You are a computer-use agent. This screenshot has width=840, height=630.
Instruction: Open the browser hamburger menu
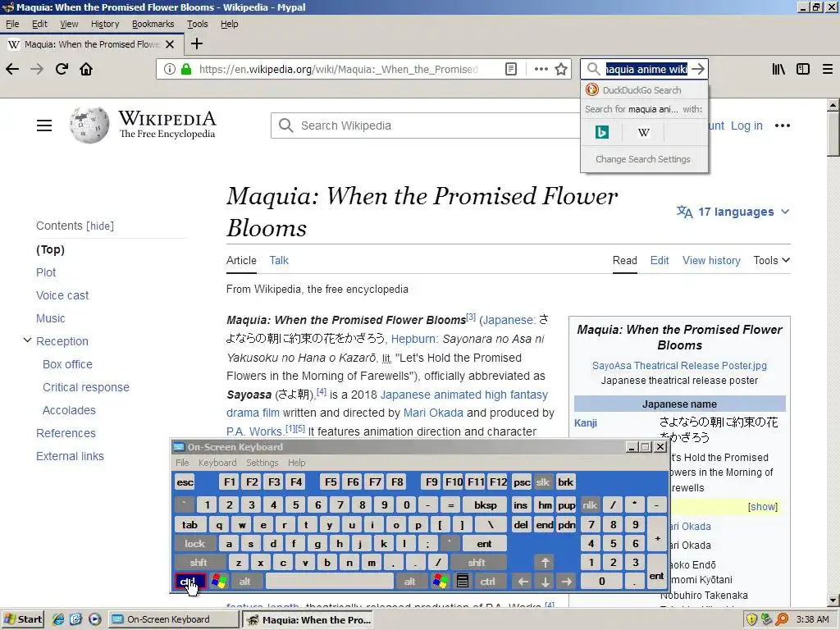click(828, 69)
